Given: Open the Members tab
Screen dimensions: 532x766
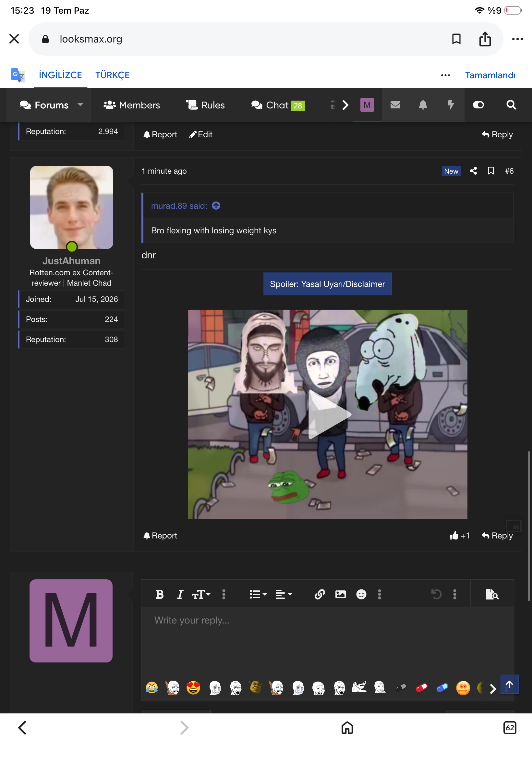Looking at the screenshot, I should tap(132, 105).
